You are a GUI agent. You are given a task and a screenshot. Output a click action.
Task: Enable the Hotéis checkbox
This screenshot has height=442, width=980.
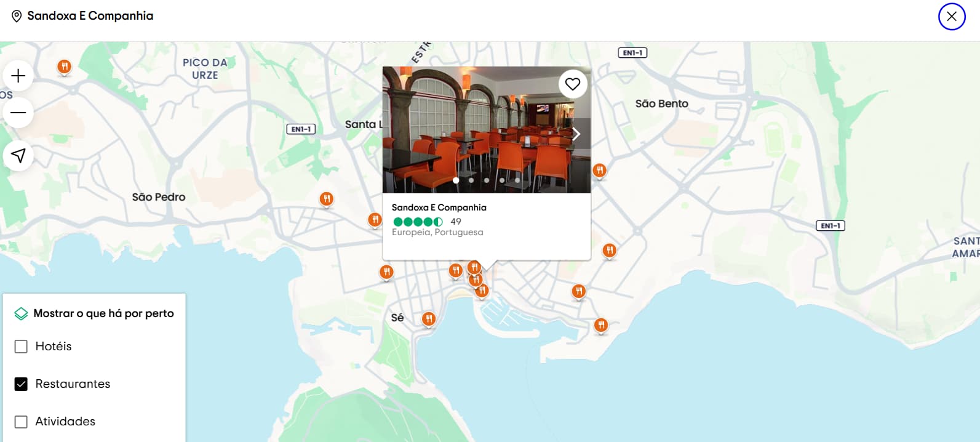(21, 347)
